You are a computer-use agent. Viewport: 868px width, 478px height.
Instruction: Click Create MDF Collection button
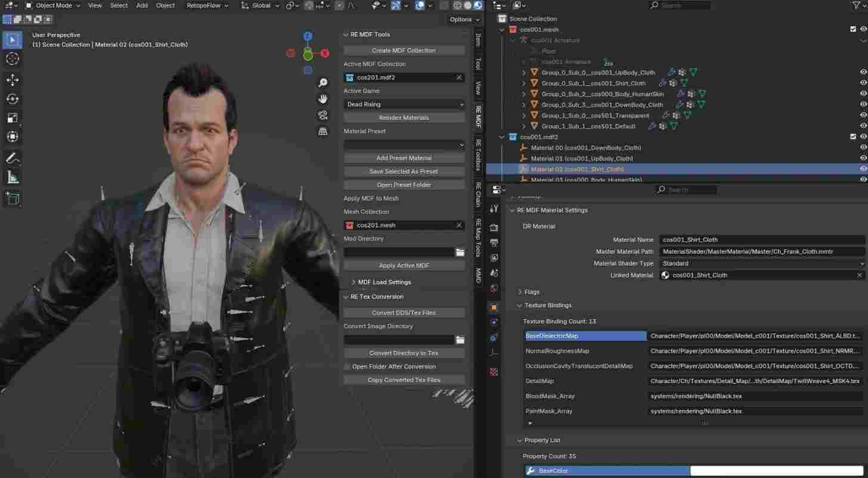coord(404,51)
